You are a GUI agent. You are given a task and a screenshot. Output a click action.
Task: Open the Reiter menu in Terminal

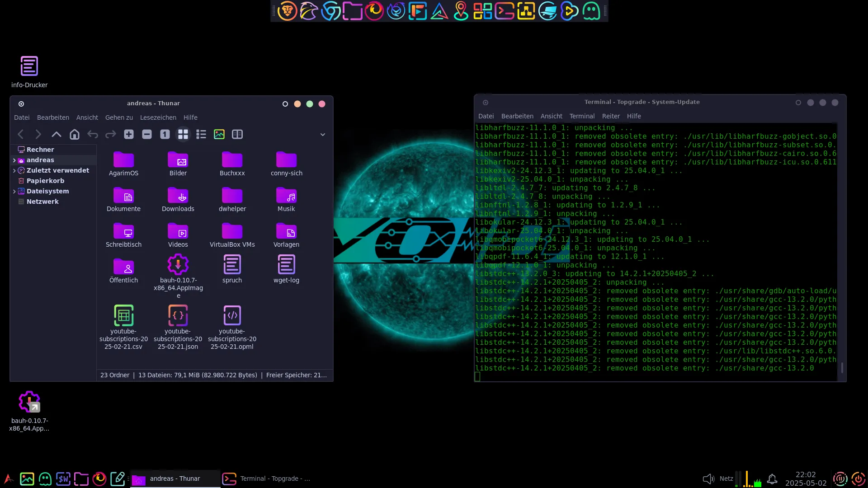611,116
